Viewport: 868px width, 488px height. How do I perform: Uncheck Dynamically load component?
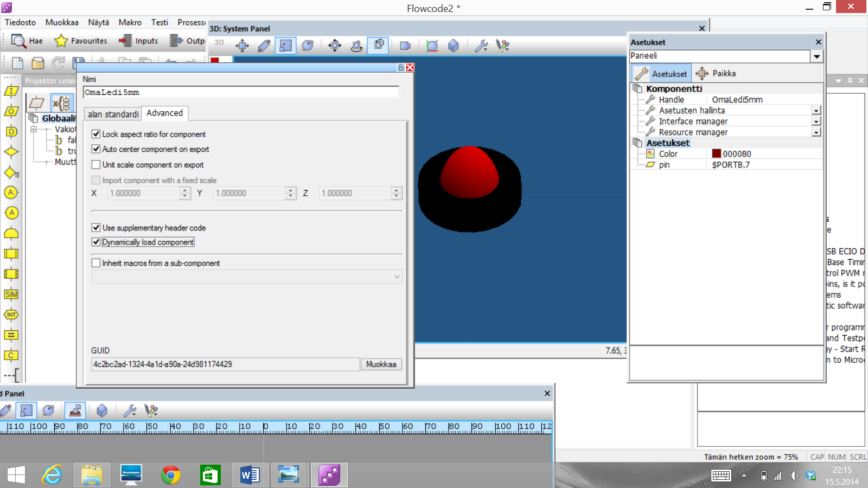coord(96,242)
